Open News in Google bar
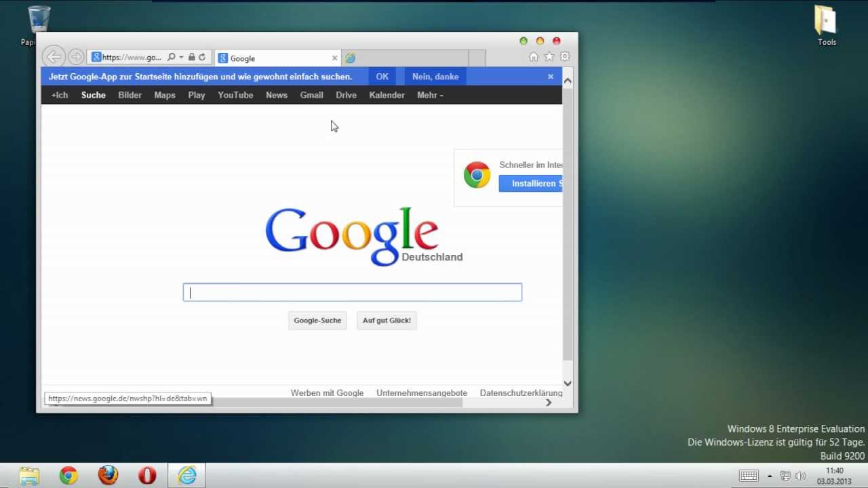Image resolution: width=868 pixels, height=488 pixels. tap(277, 95)
